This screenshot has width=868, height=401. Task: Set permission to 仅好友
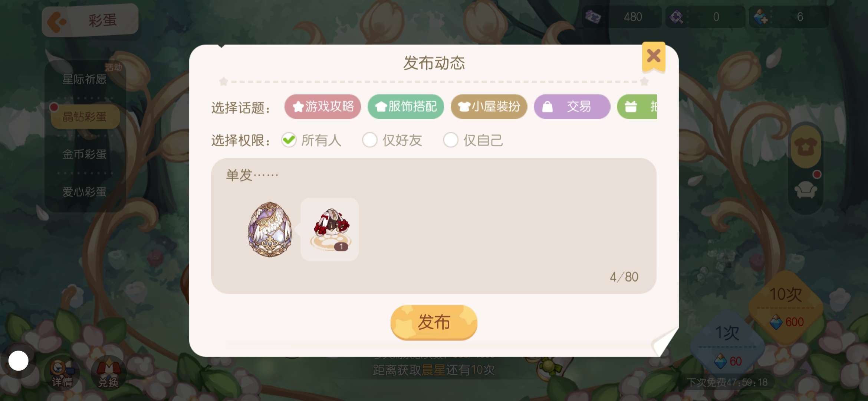[392, 140]
